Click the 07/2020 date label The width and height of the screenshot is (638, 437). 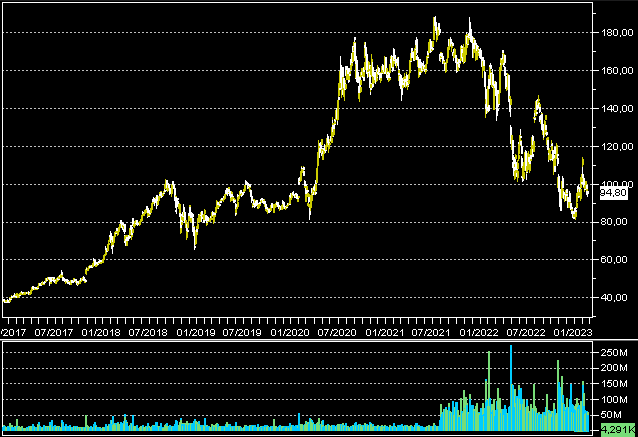pyautogui.click(x=337, y=332)
